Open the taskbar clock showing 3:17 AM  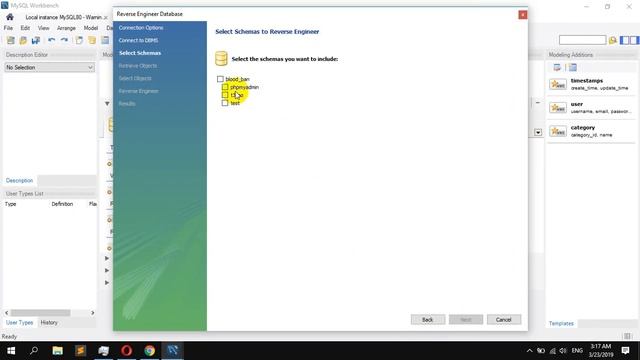coord(601,351)
